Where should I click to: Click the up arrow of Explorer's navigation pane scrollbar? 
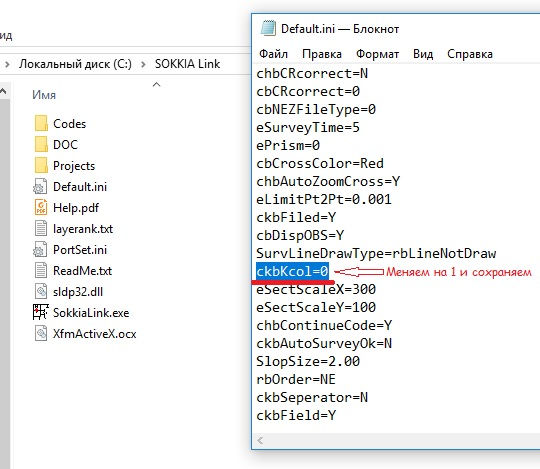pyautogui.click(x=3, y=91)
